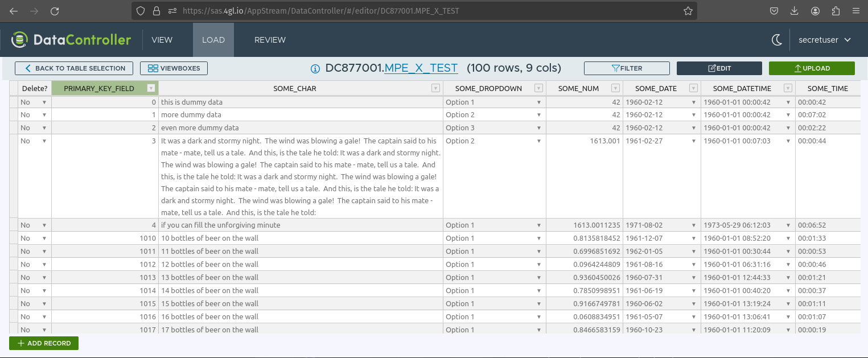Click the forward navigation arrow
The width and height of the screenshot is (868, 358).
pos(34,11)
